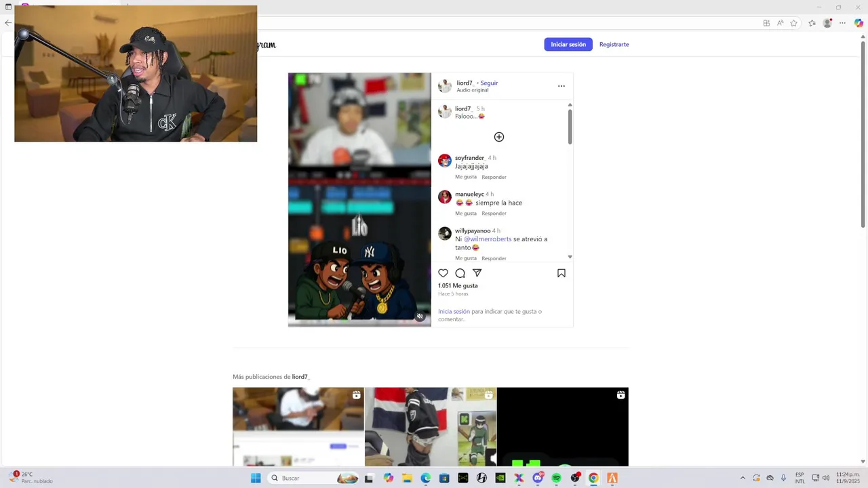Click comments panel scrollbar up arrow
868x488 pixels.
570,105
